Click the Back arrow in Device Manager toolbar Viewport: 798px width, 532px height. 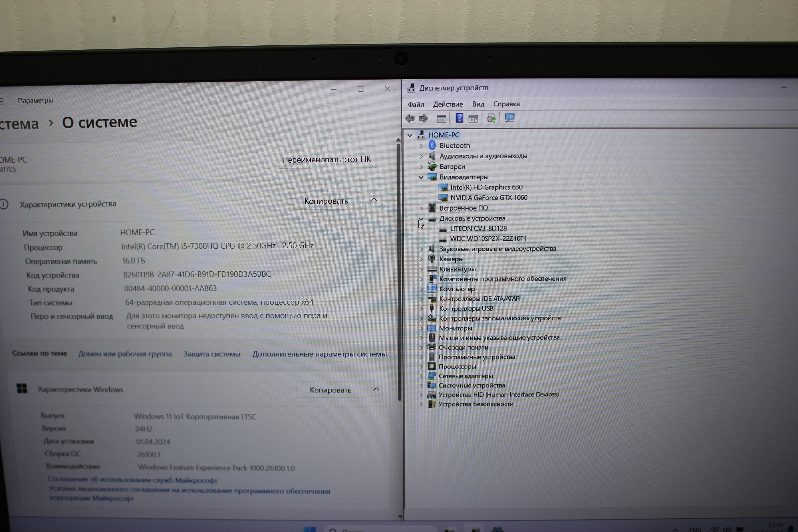coord(410,118)
